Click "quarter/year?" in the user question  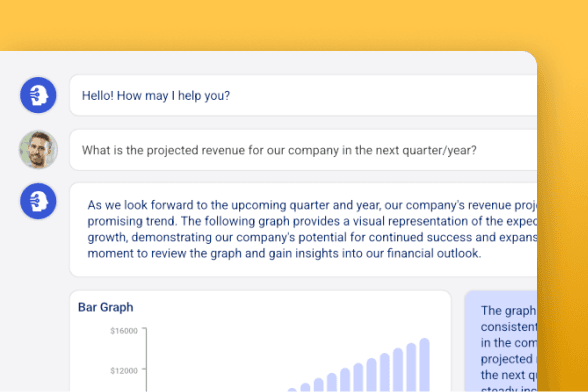coord(439,150)
